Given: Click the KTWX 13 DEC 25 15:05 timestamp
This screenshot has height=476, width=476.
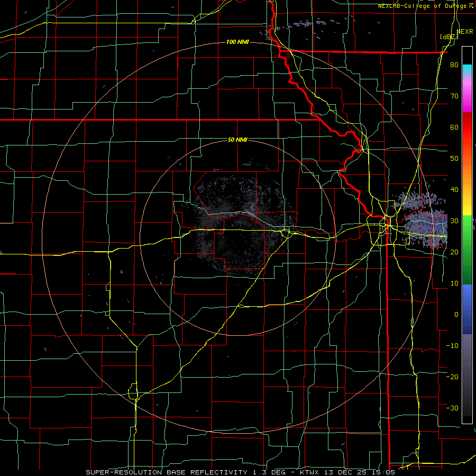Looking at the screenshot, I should pos(347,472).
